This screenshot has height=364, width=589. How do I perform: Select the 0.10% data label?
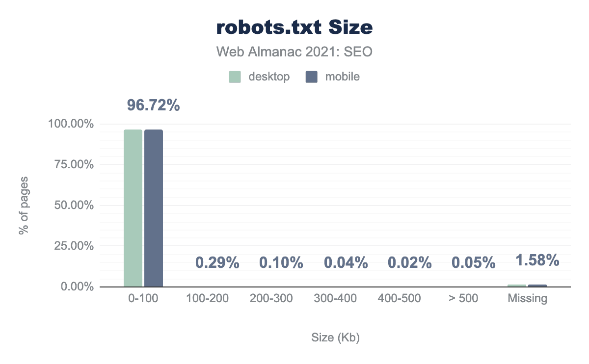[281, 263]
